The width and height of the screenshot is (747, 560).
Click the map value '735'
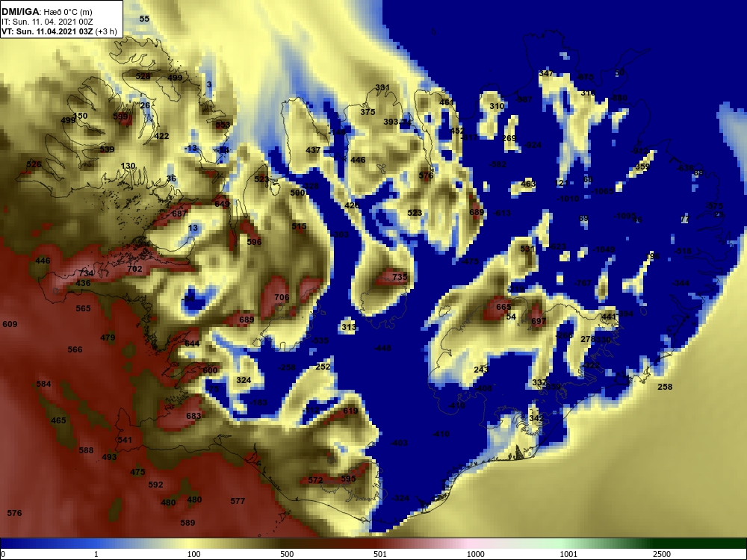point(400,277)
